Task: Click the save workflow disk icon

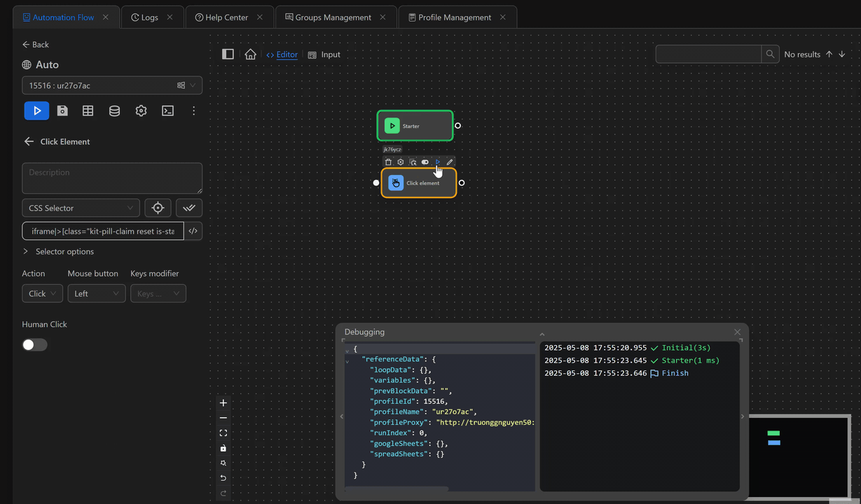Action: click(62, 111)
